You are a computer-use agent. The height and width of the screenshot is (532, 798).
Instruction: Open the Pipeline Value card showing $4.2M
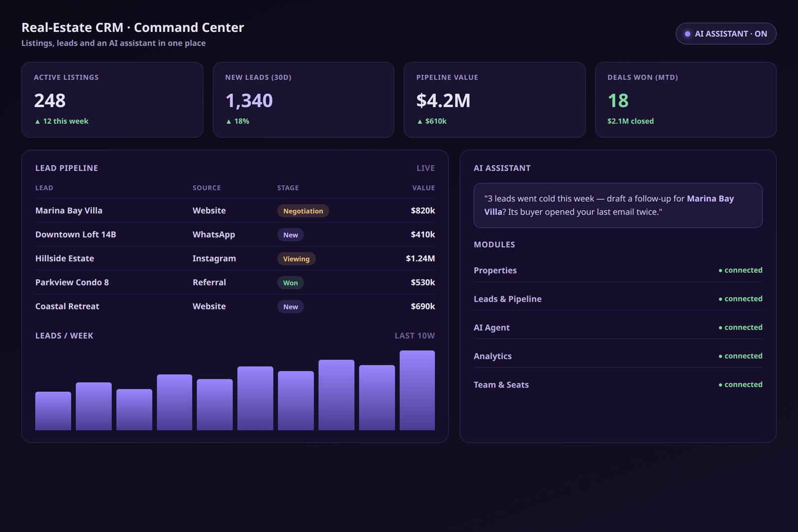[x=494, y=100]
